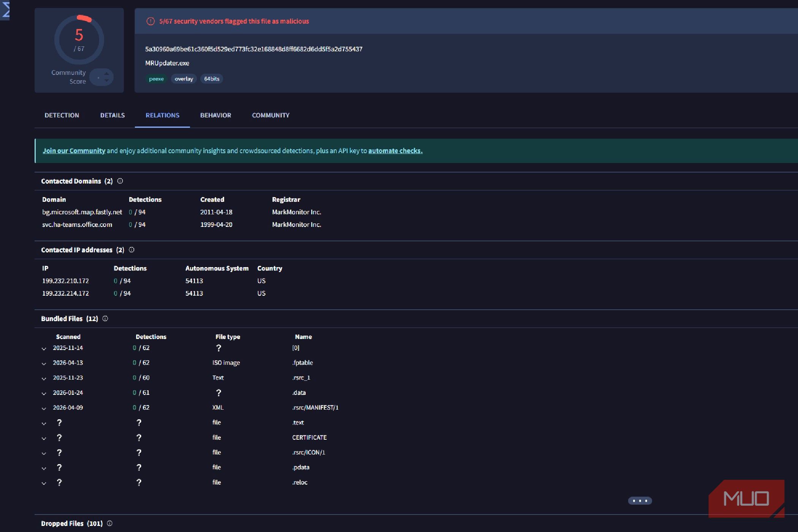Click info icon beside Contacted IP addresses
798x532 pixels.
coord(131,250)
